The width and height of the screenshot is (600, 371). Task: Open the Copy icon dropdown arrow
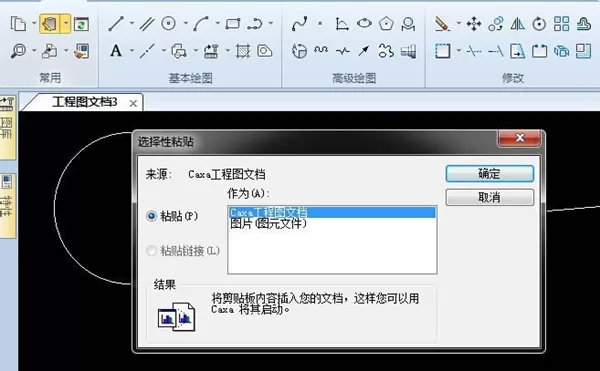[34, 24]
